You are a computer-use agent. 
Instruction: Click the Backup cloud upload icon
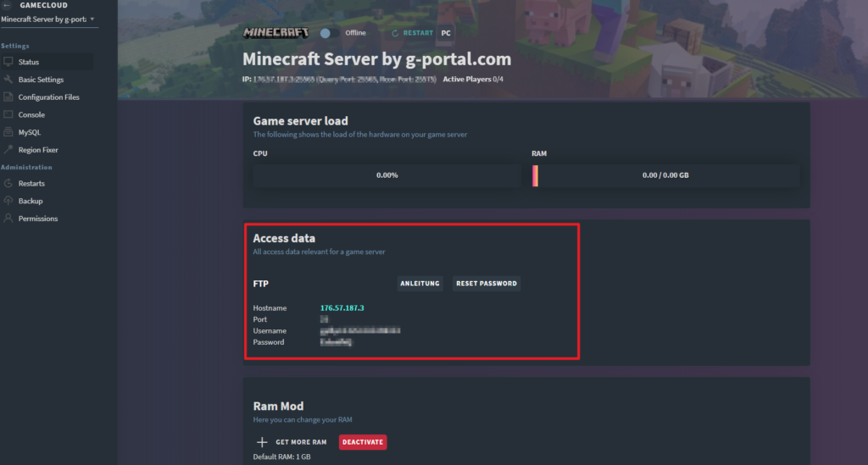[8, 201]
